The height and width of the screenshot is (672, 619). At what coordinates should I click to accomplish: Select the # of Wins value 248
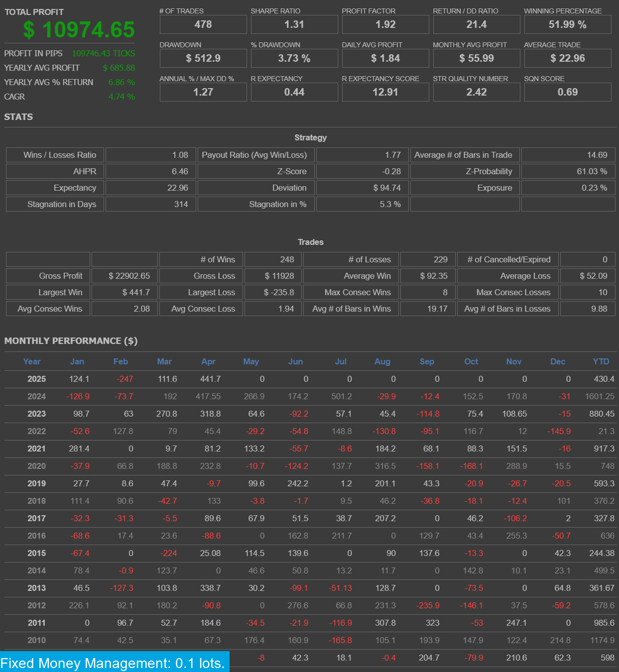(x=273, y=259)
